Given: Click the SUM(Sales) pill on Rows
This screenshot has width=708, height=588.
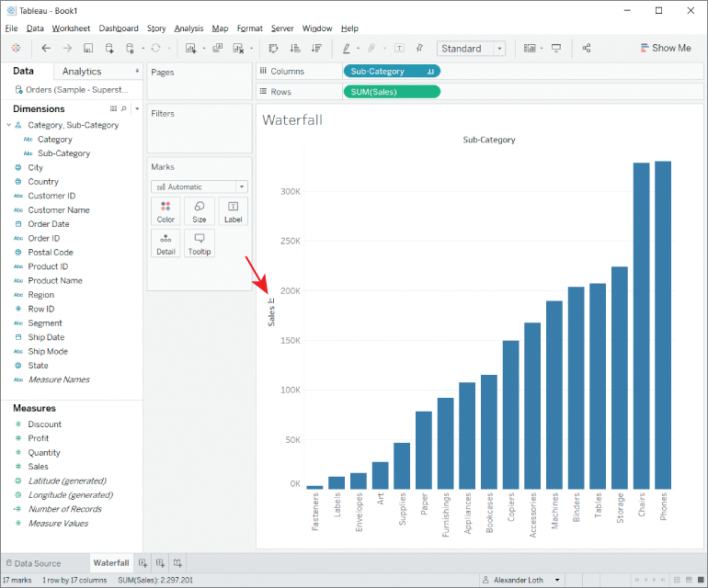Looking at the screenshot, I should tap(392, 92).
